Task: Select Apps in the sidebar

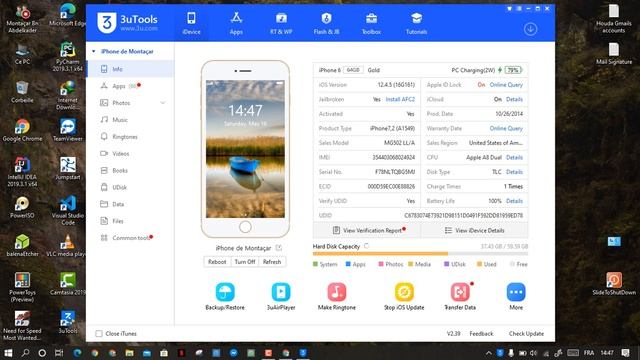Action: pyautogui.click(x=119, y=86)
